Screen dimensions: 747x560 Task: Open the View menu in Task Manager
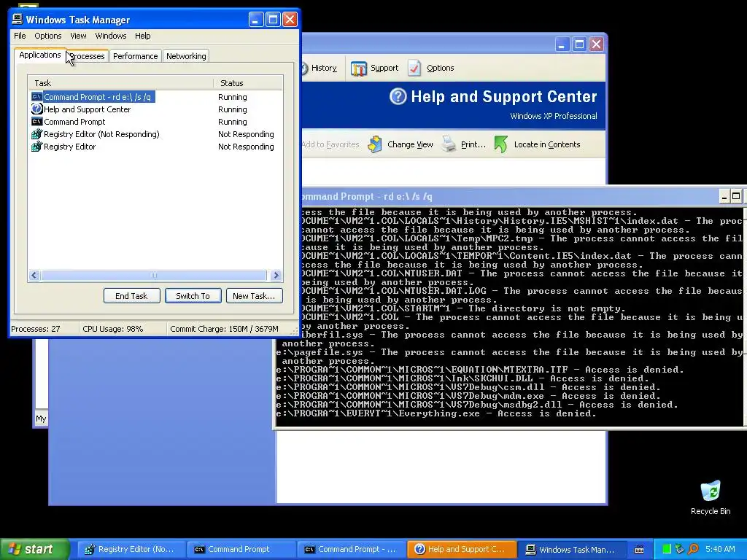coord(78,36)
